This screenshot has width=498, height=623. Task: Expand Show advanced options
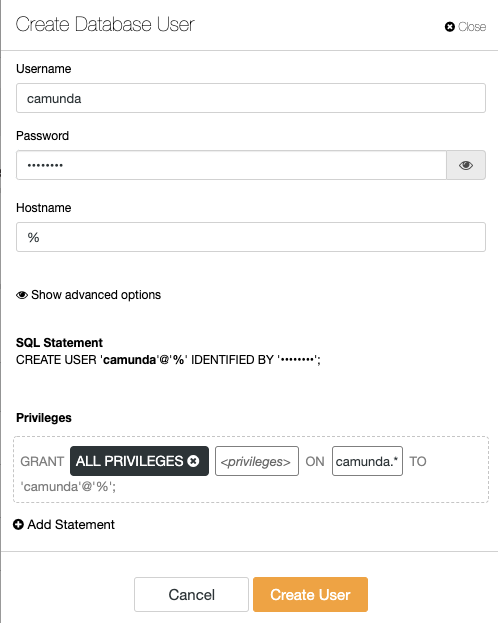coord(88,295)
